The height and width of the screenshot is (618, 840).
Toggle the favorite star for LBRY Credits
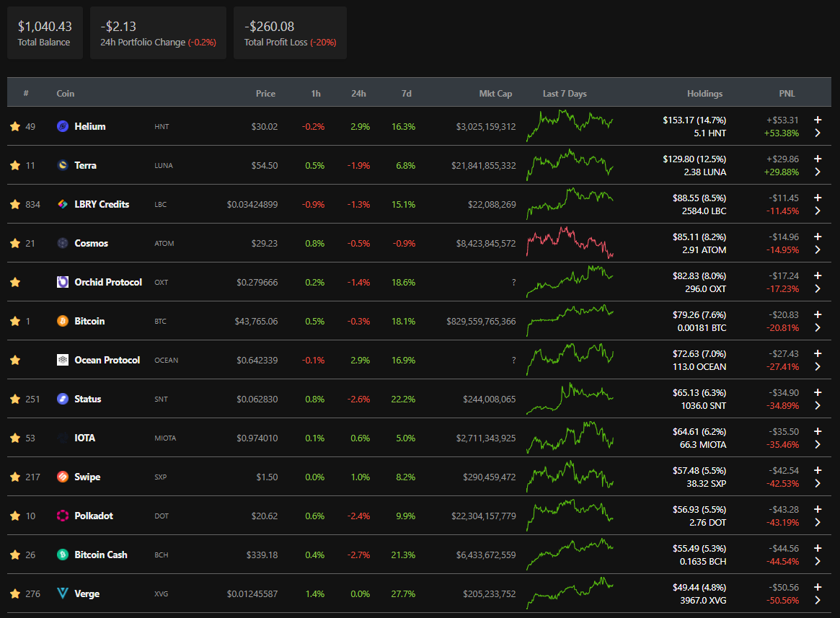tap(15, 204)
